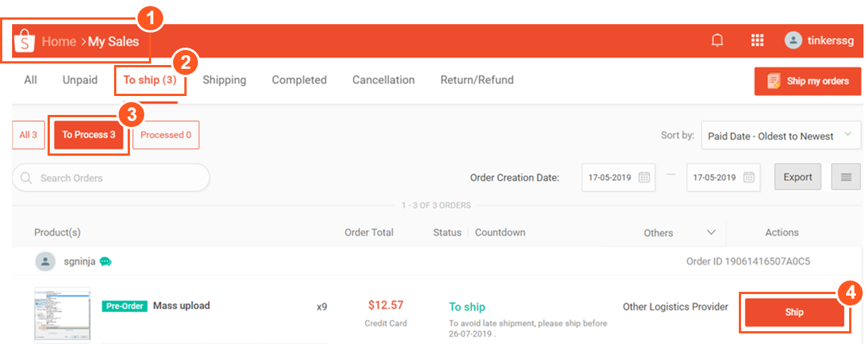This screenshot has height=344, width=868.
Task: Click the Ship my orders button
Action: (808, 82)
